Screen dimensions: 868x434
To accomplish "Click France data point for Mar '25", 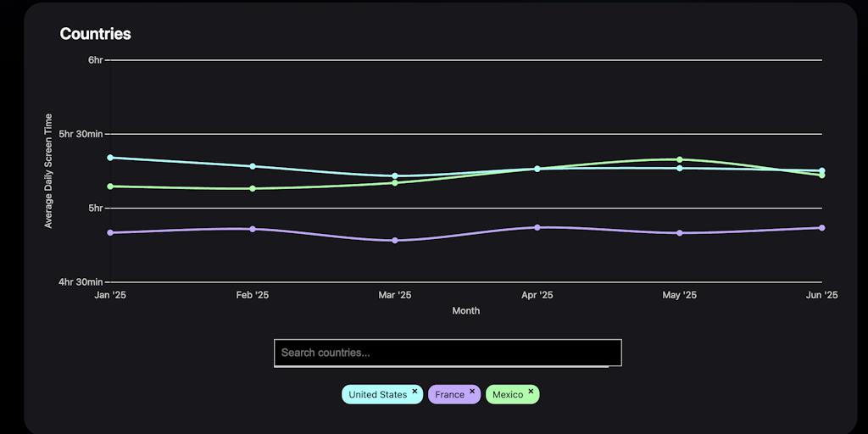I will (x=395, y=241).
